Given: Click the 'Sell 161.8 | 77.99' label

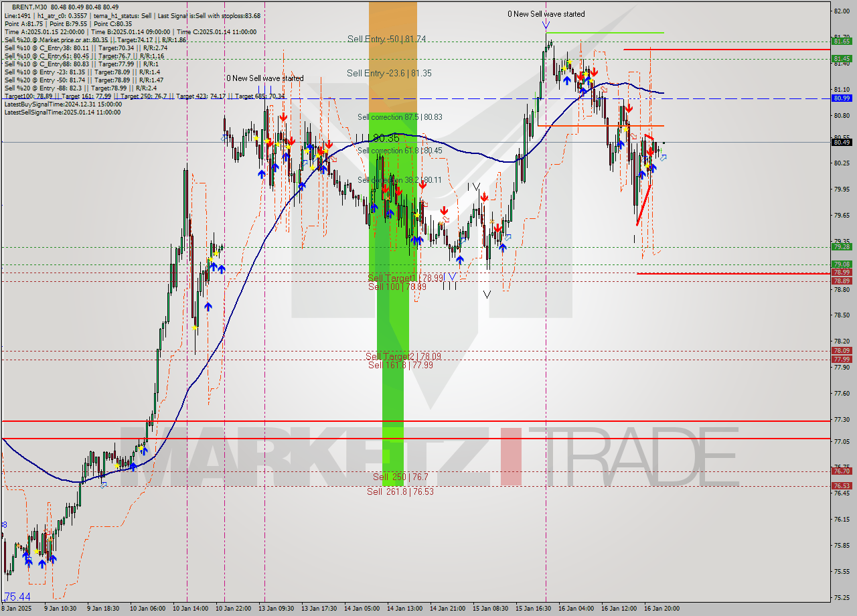Looking at the screenshot, I should coord(400,365).
